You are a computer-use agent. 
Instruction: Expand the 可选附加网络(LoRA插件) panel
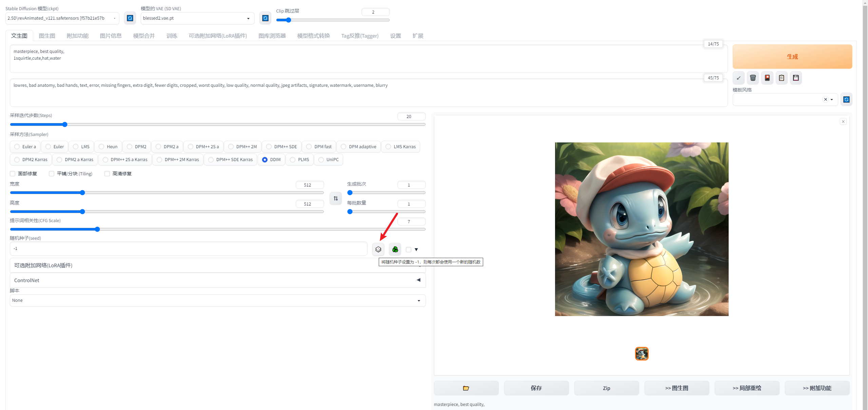[x=218, y=265]
